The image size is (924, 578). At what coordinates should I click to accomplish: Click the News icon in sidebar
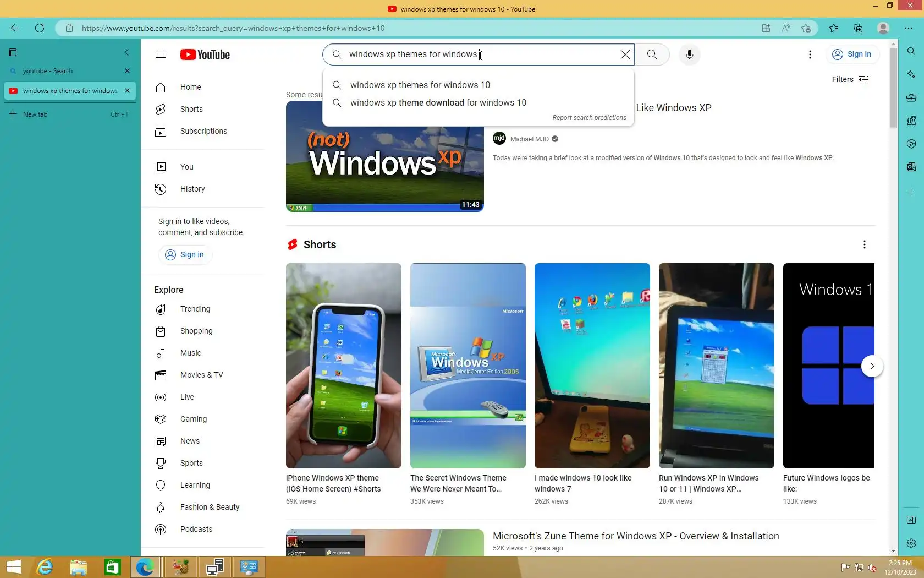point(161,441)
